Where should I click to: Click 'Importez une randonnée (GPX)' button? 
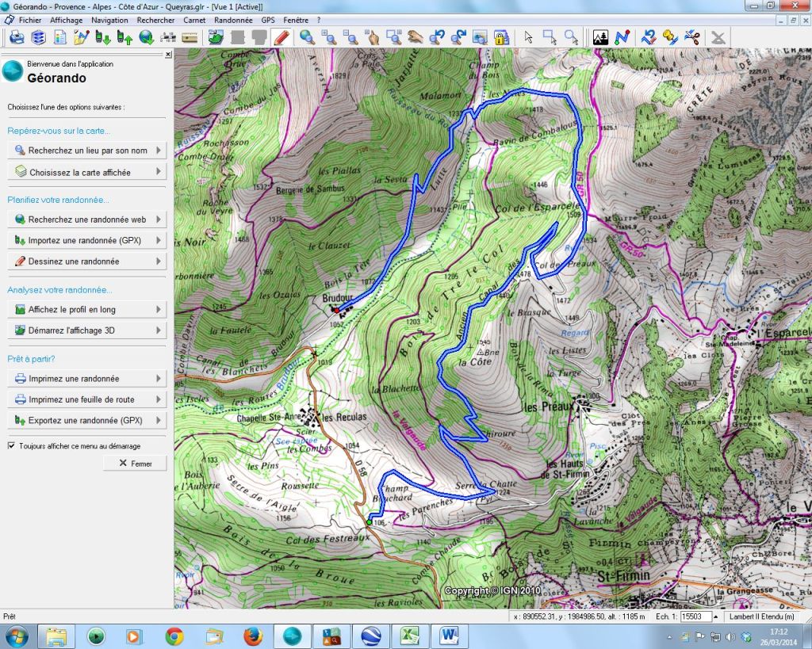(86, 240)
